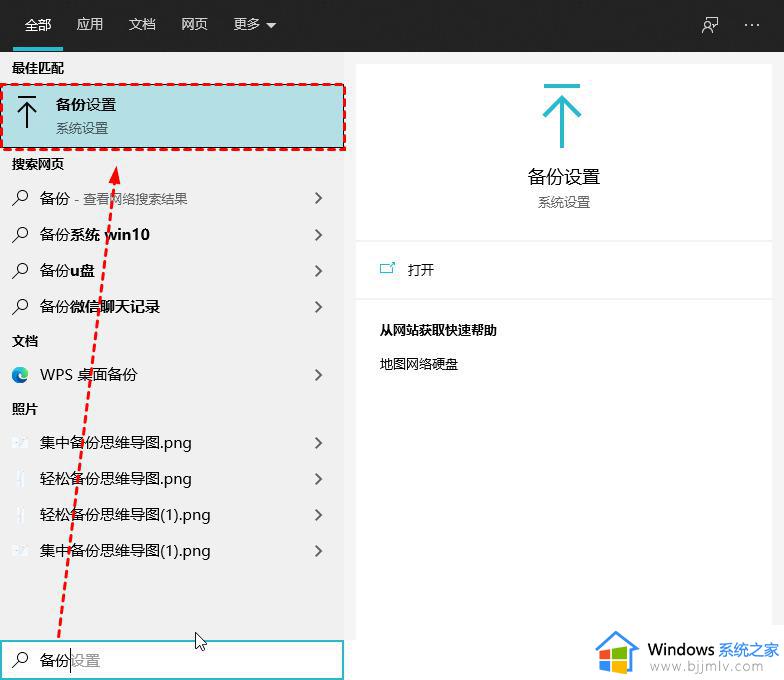This screenshot has height=680, width=784.
Task: Expand arrow for 备份微信聊天记录
Action: (x=318, y=306)
